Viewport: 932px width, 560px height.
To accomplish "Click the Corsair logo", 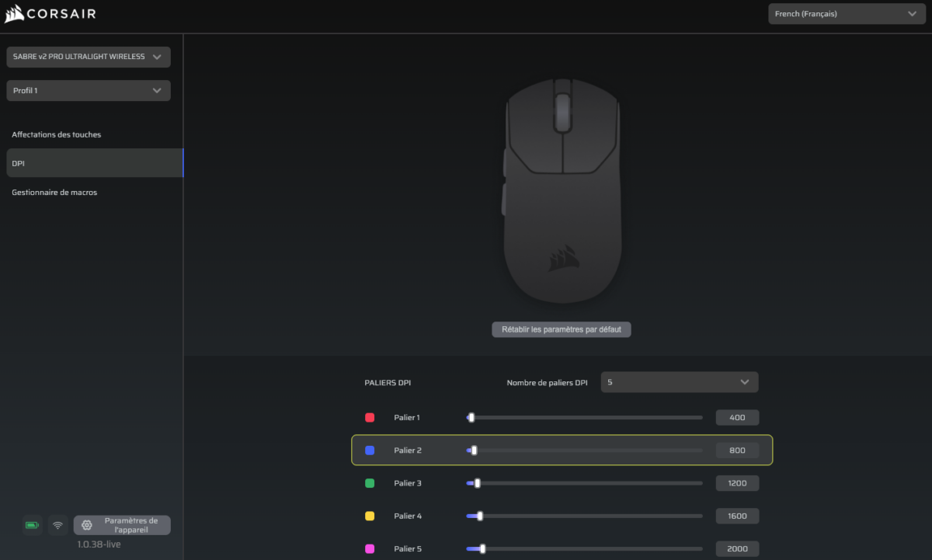I will click(x=50, y=13).
